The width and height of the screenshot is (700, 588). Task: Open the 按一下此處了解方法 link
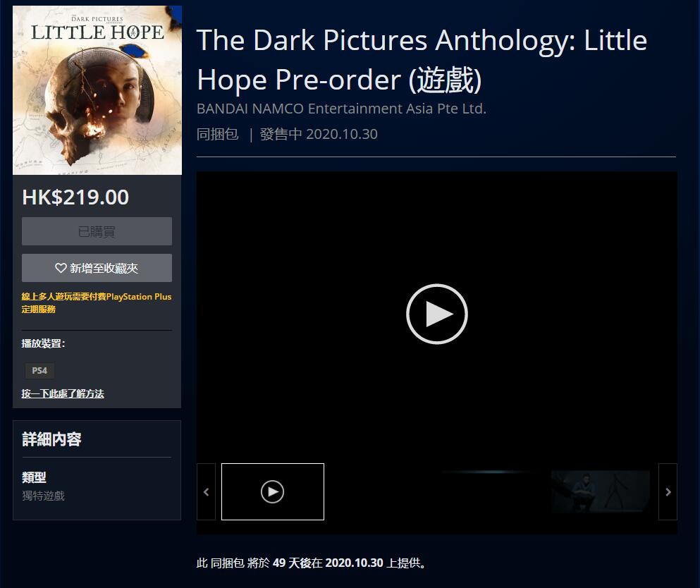coord(63,393)
